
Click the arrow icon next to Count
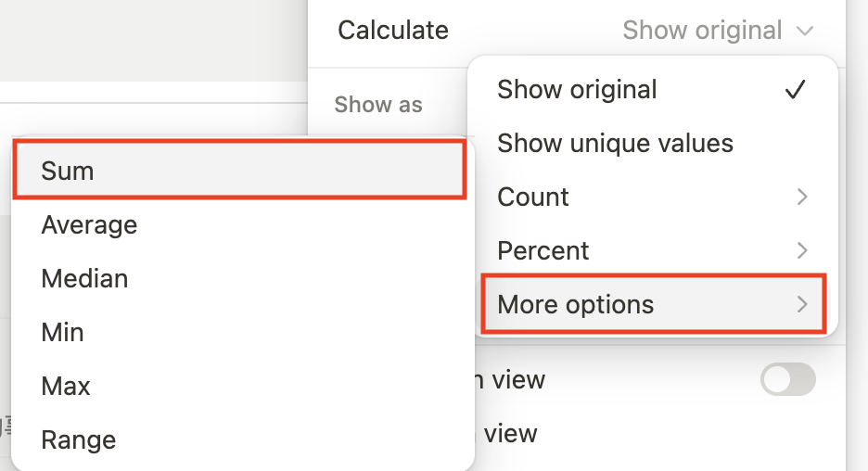[x=802, y=197]
